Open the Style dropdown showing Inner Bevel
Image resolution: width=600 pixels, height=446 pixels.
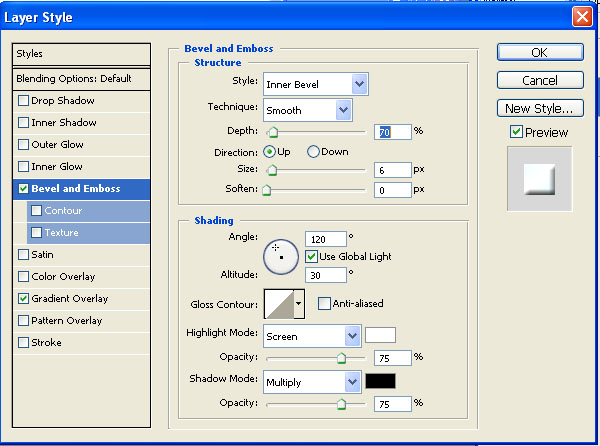[x=315, y=84]
